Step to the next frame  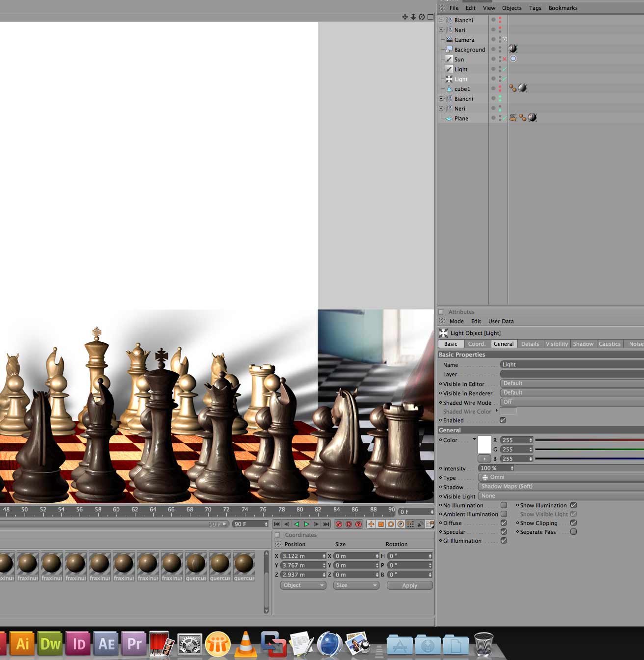316,524
